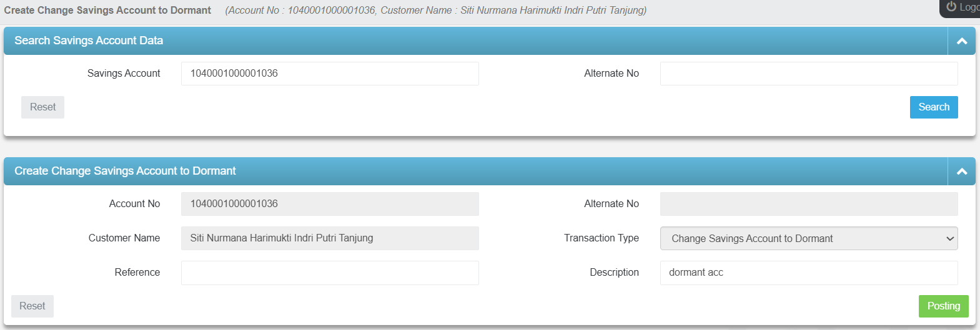The height and width of the screenshot is (330, 980).
Task: Click the italic account info text in the top bar
Action: (x=435, y=11)
